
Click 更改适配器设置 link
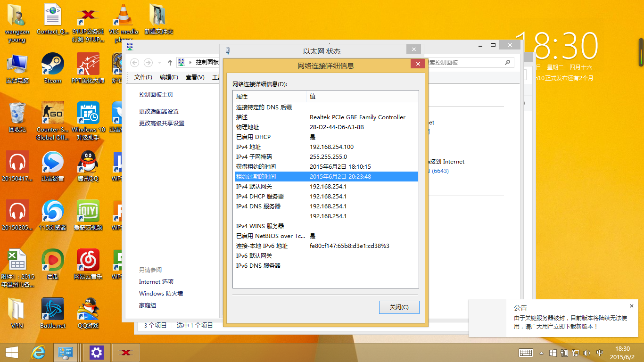point(159,111)
